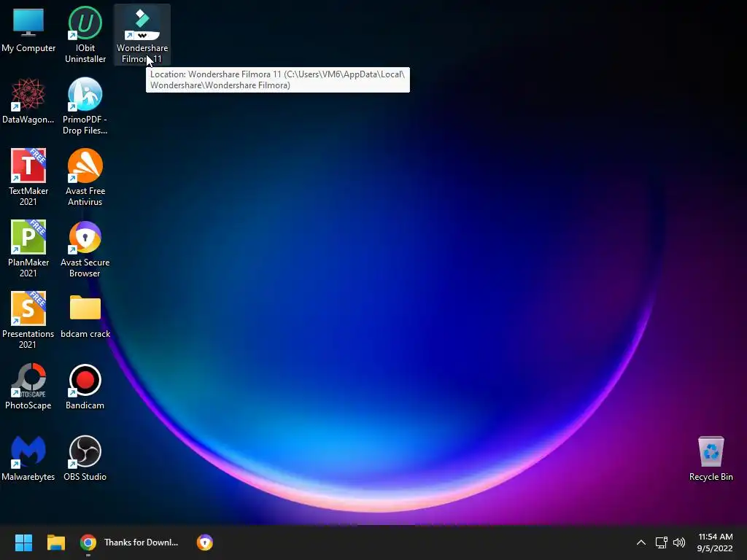This screenshot has height=560, width=747.
Task: Select the PhotoScape desktop shortcut
Action: click(28, 386)
